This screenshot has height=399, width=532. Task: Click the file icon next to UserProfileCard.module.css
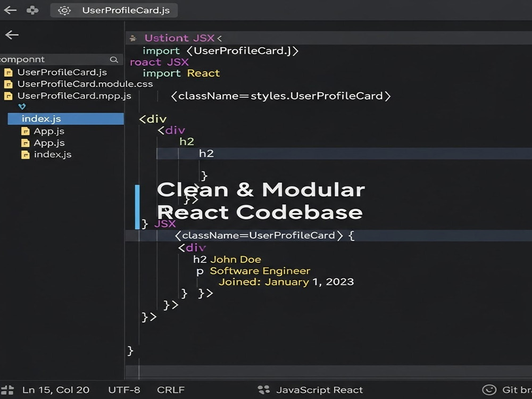point(8,84)
